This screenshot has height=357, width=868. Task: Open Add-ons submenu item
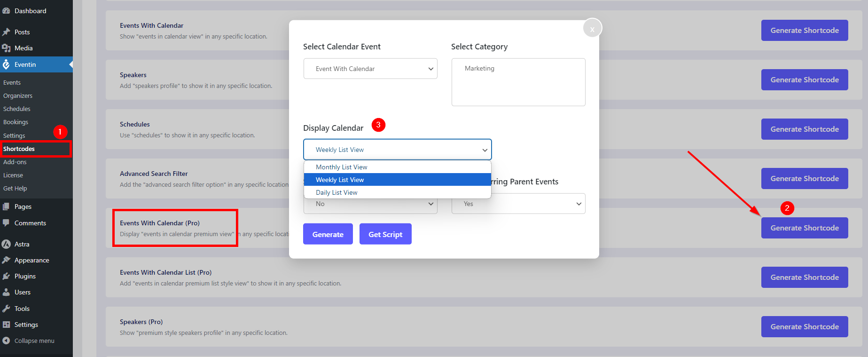coord(15,162)
